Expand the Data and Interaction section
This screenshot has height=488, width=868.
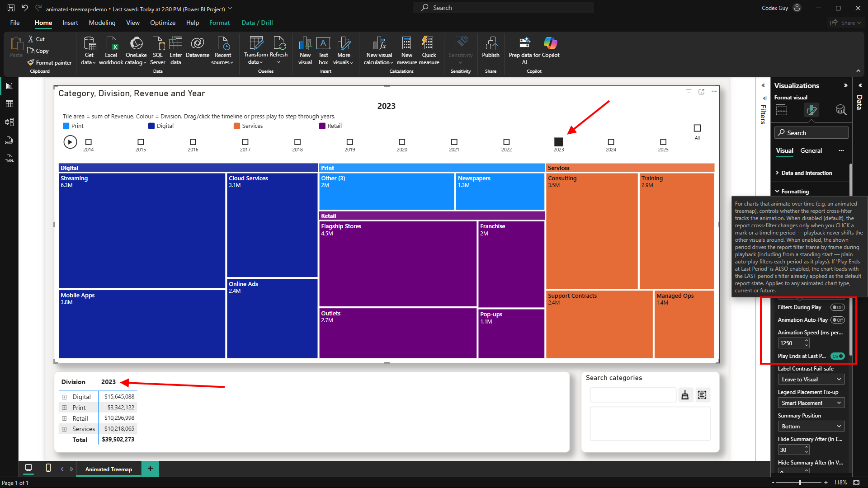click(807, 173)
